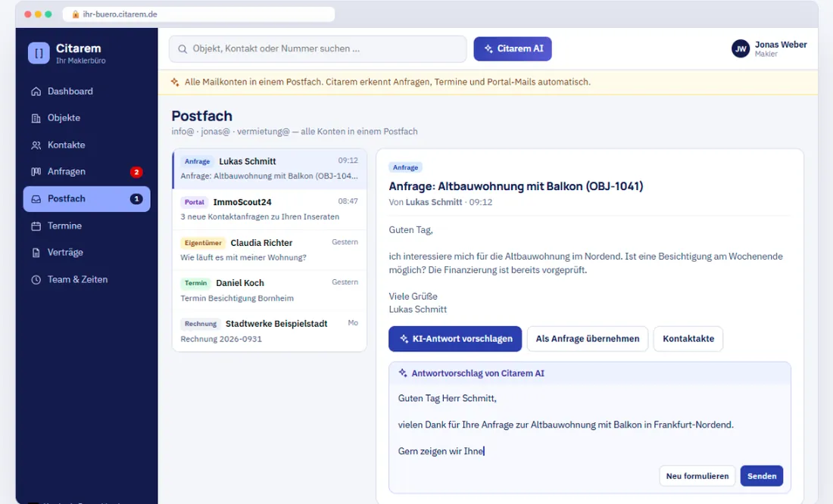833x504 pixels.
Task: Open Anfragen section
Action: 86,172
